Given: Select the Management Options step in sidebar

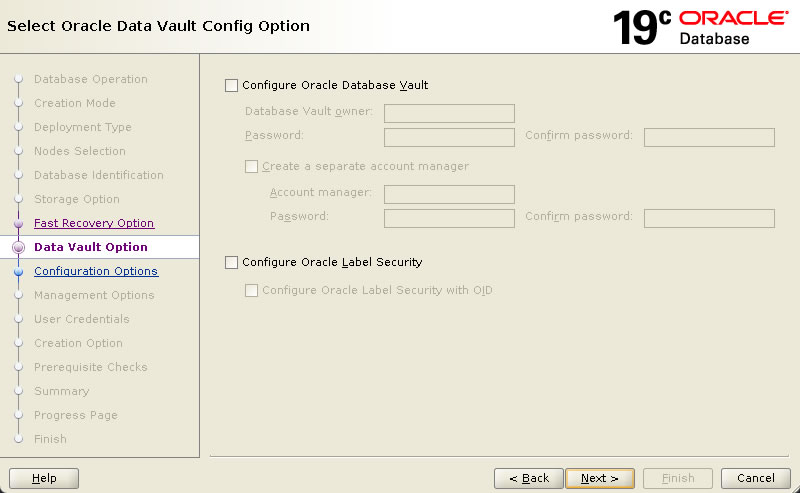Looking at the screenshot, I should [94, 295].
